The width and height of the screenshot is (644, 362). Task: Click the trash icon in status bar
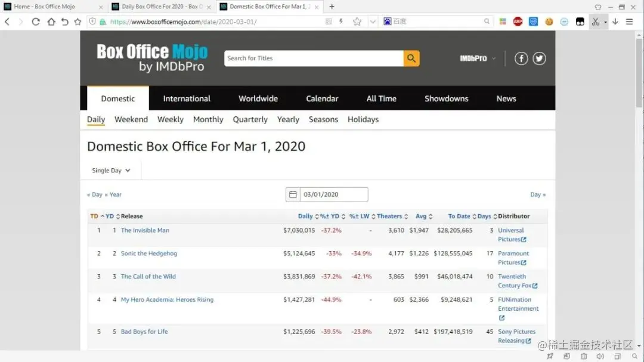(x=584, y=356)
